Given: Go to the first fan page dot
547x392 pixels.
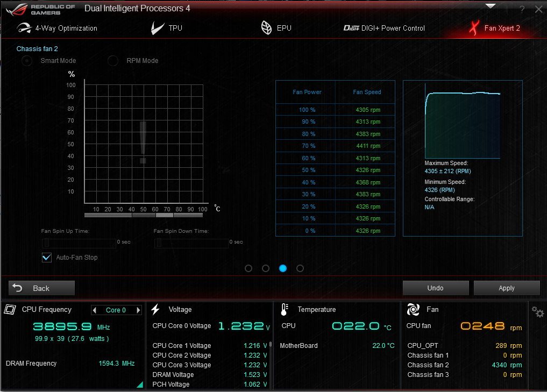Looking at the screenshot, I should (x=248, y=268).
